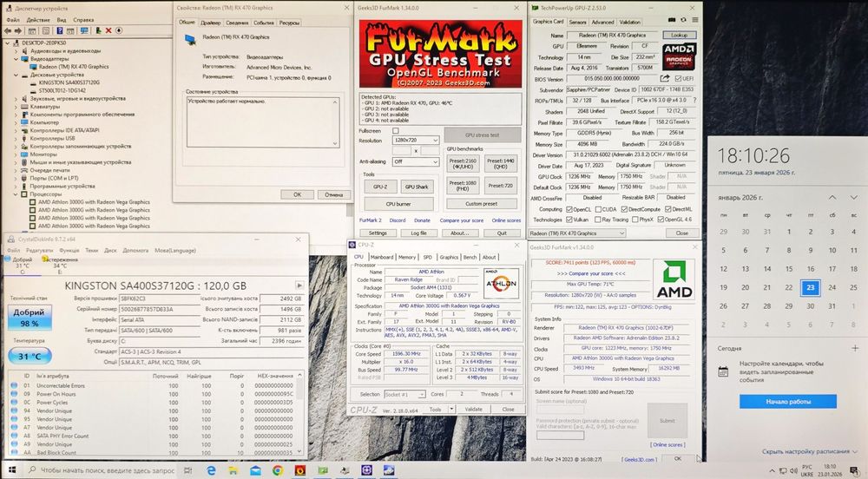Screen dimensions: 868x479
Task: Click the Help icon in Device Manager toolbar
Action: pos(59,31)
